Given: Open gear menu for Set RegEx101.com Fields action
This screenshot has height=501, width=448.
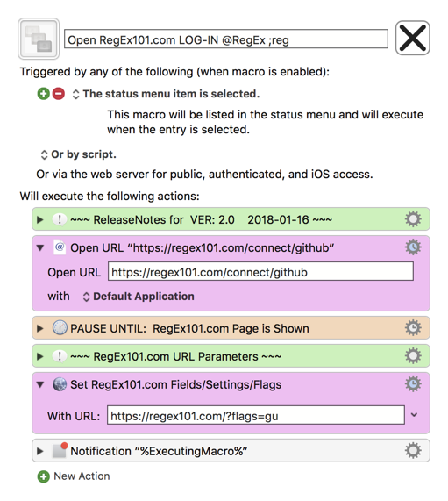Looking at the screenshot, I should (x=413, y=384).
